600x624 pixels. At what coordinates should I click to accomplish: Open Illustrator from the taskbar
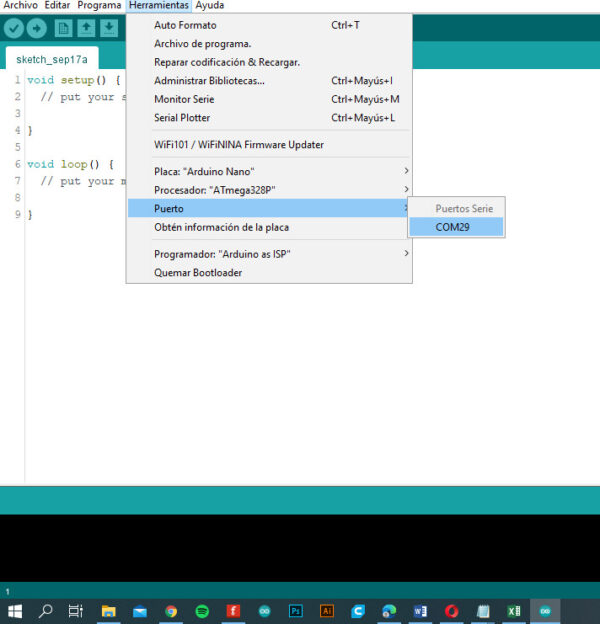327,611
